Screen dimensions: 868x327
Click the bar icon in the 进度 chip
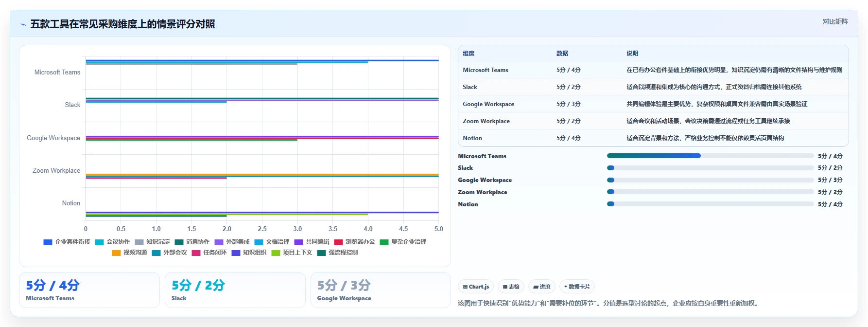tap(536, 287)
